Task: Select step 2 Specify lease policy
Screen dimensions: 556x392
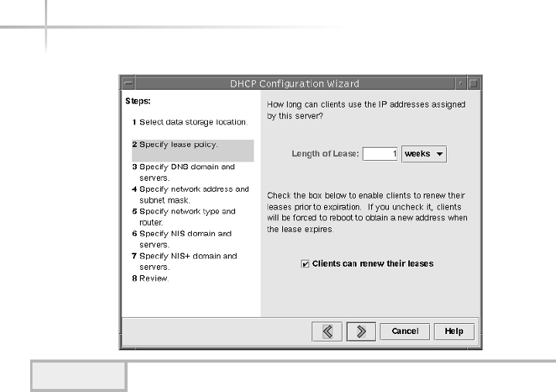Action: (x=193, y=151)
